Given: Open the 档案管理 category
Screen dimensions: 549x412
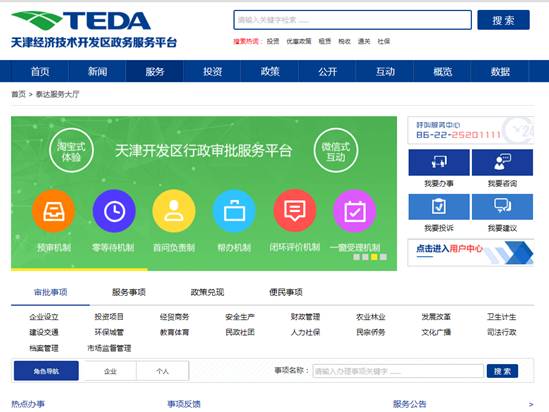Looking at the screenshot, I should click(x=44, y=348).
